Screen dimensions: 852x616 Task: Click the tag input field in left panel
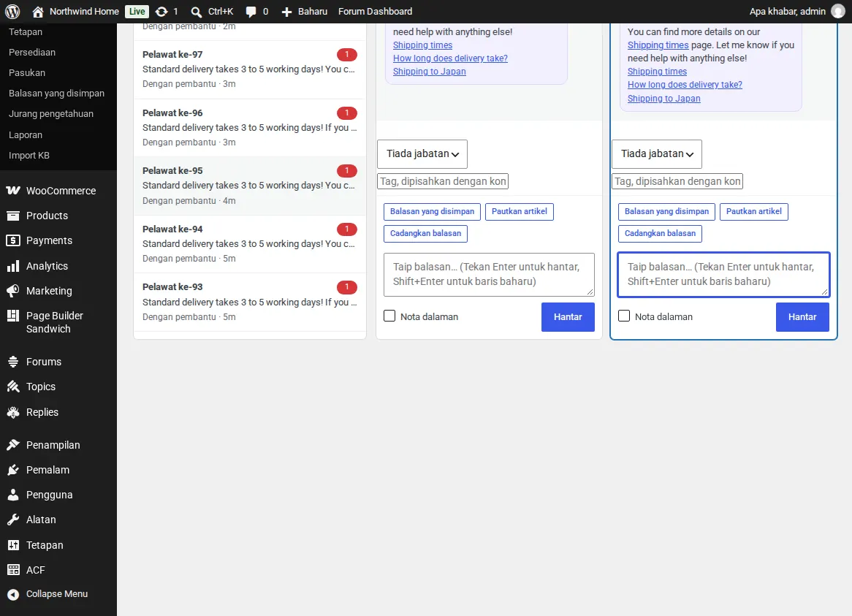443,181
